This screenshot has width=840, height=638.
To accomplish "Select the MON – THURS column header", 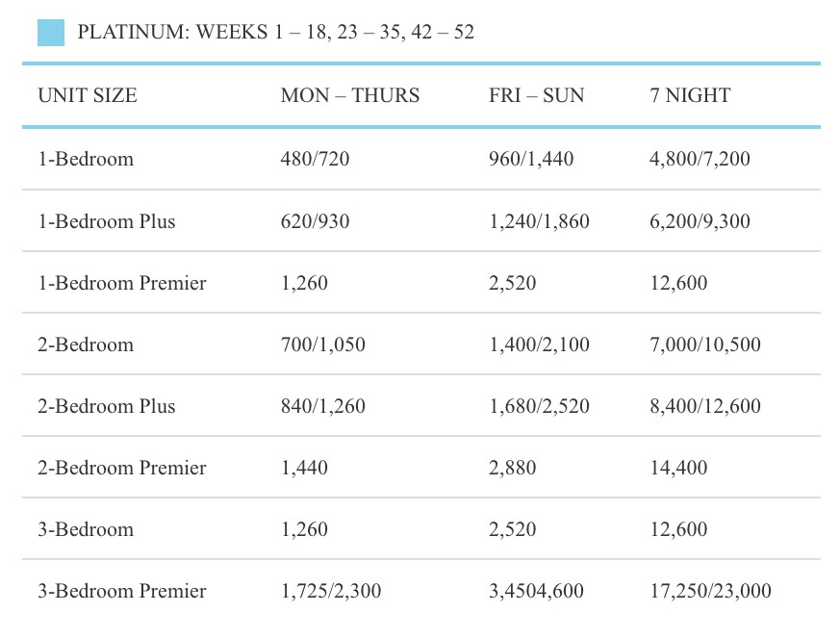I will 350,95.
